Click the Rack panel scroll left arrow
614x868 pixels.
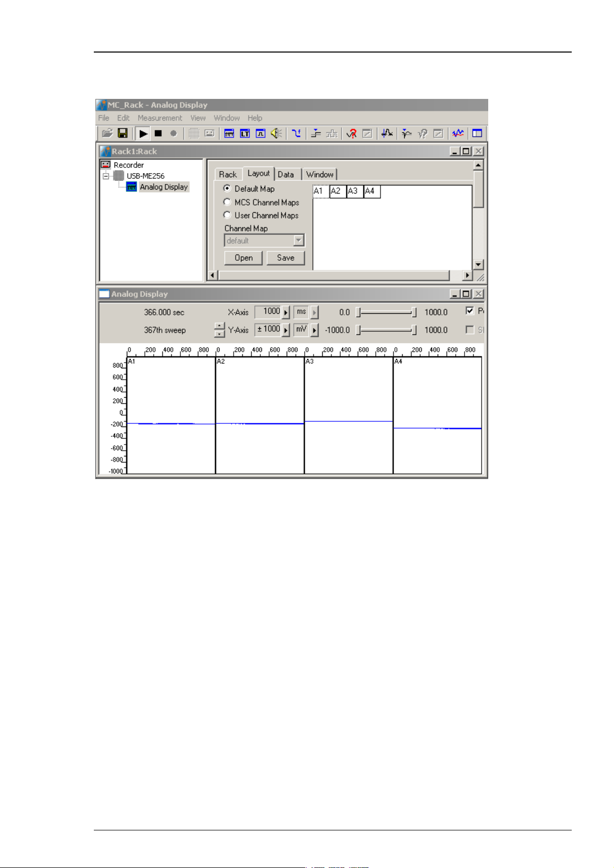point(212,276)
